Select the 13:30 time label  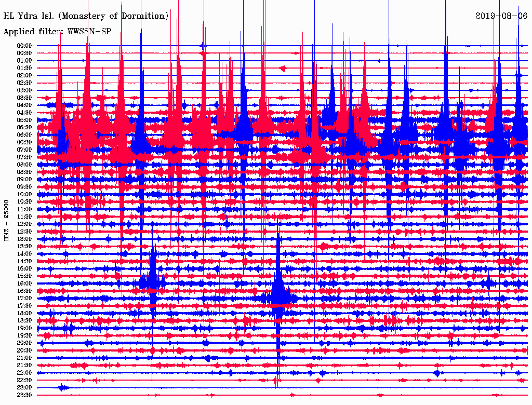click(24, 246)
